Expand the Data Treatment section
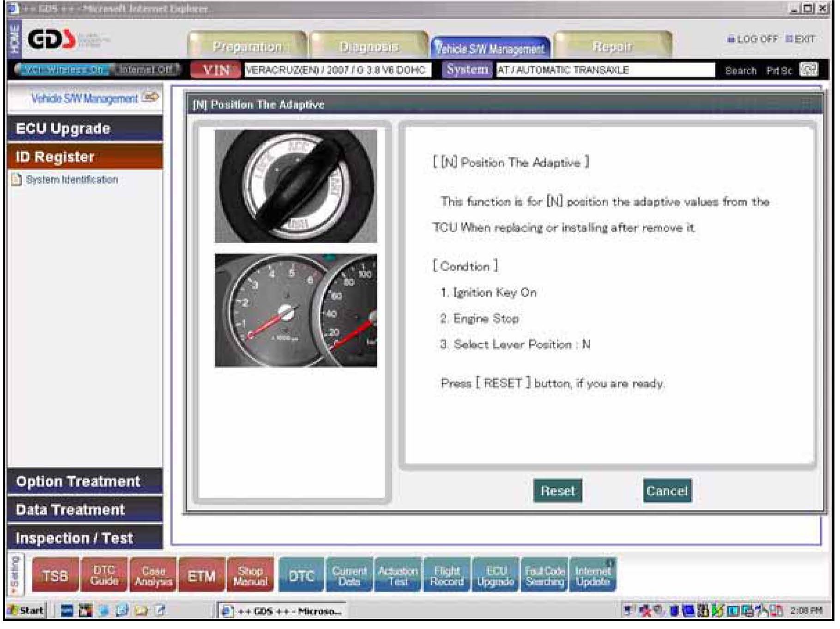Screen dimensions: 840x629 point(85,509)
